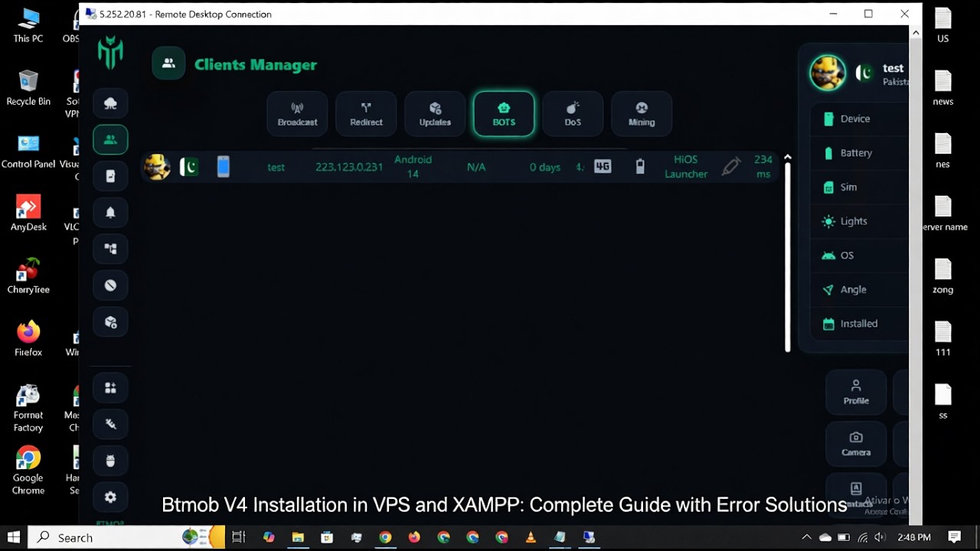The height and width of the screenshot is (551, 980).
Task: Click the battery icon in client row
Action: (x=640, y=167)
